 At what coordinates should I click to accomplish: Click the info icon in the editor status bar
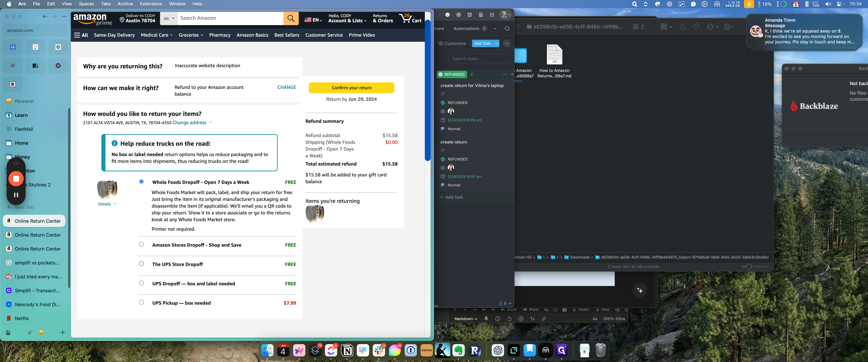tap(497, 319)
